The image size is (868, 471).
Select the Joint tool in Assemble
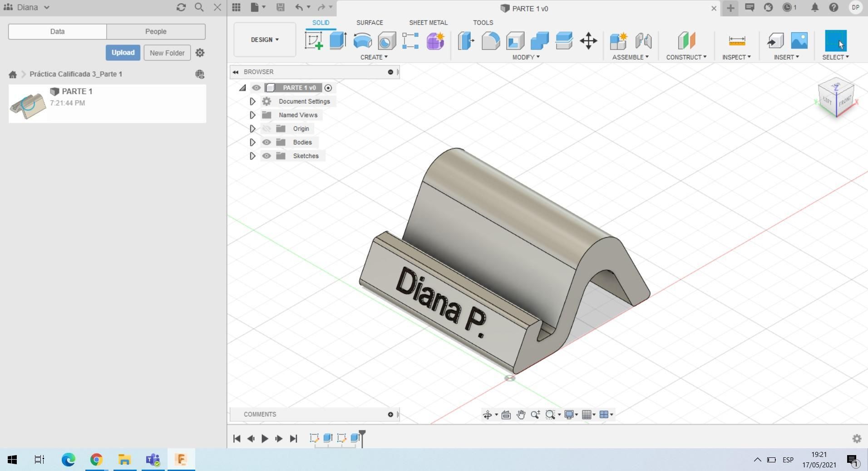[643, 41]
